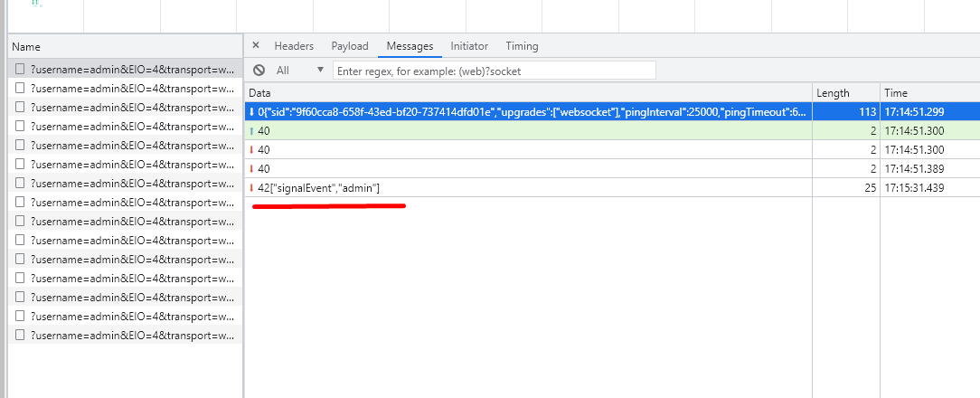
Task: Click the 17:15:31.439 time cell
Action: click(914, 188)
